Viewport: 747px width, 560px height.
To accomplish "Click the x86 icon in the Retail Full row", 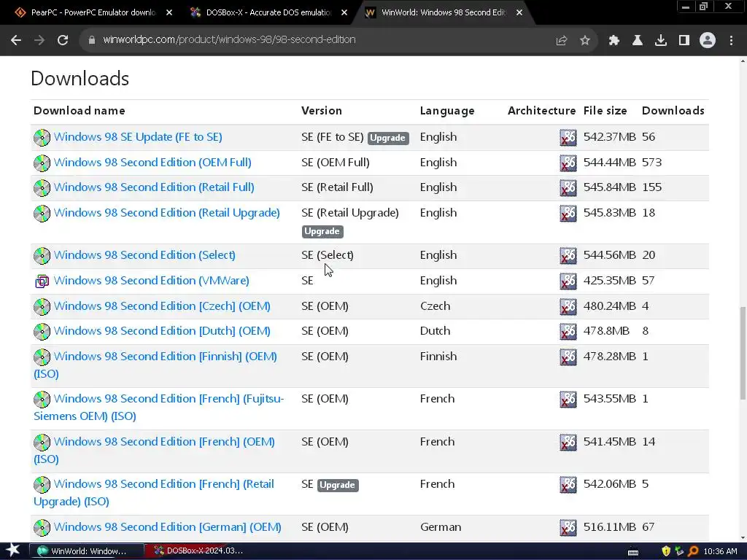I will click(x=568, y=188).
